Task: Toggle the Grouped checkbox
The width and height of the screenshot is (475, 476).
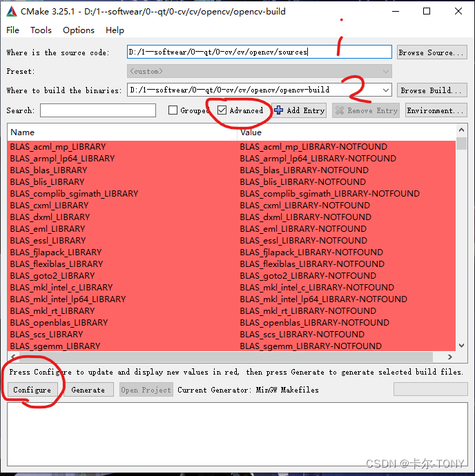Action: point(173,110)
